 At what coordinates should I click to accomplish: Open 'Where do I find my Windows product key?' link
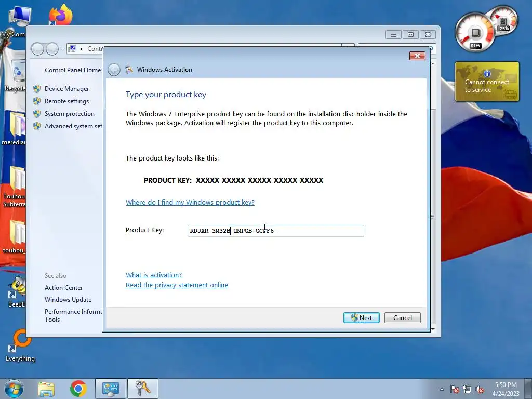[190, 202]
